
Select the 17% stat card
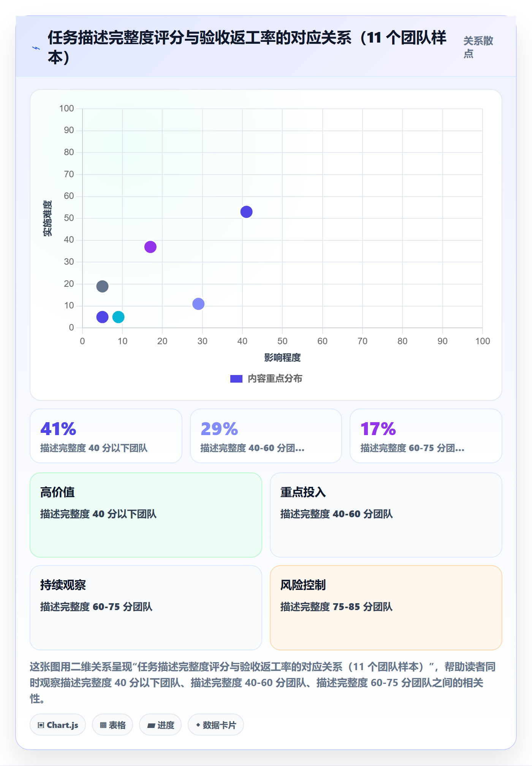click(x=426, y=436)
